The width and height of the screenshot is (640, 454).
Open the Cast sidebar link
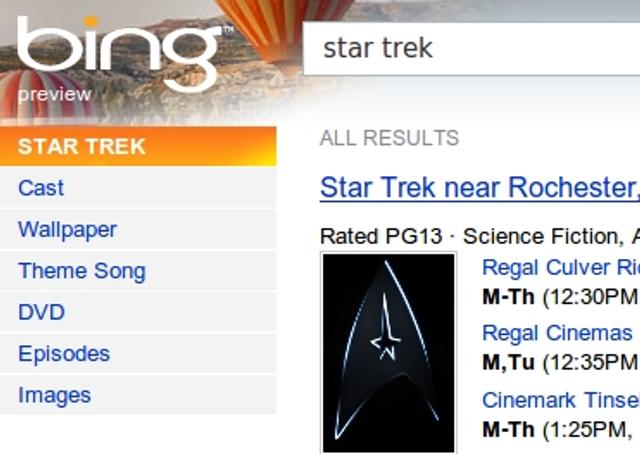(x=41, y=188)
